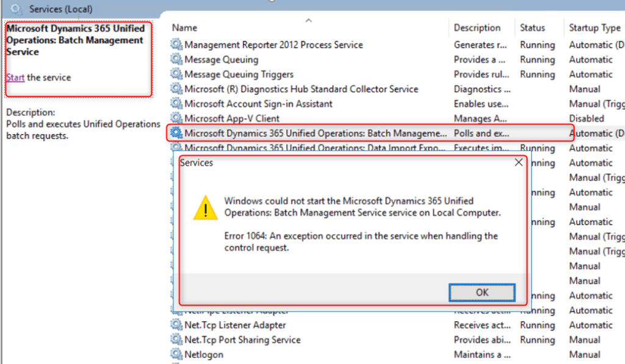
Task: Sort by the Status column header
Action: pyautogui.click(x=532, y=28)
